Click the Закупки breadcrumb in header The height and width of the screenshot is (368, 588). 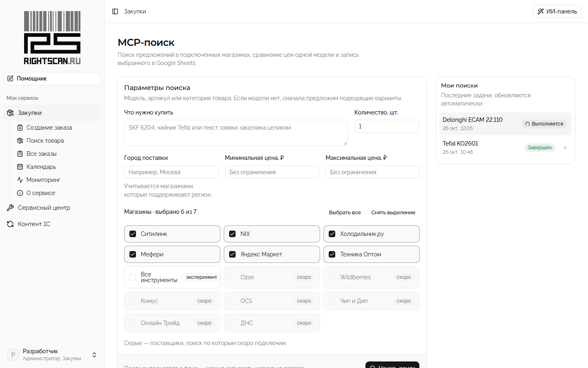[x=135, y=11]
